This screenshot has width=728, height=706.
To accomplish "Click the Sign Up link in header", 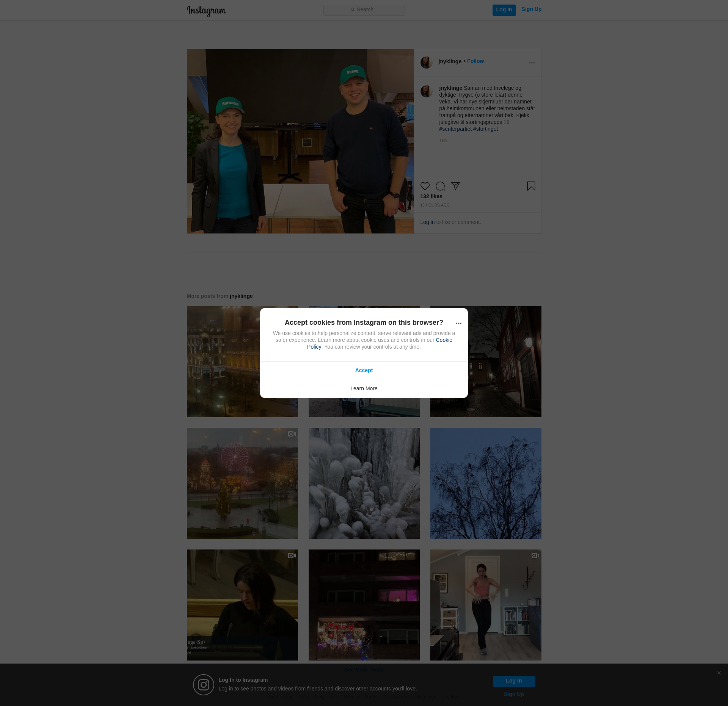I will (531, 9).
